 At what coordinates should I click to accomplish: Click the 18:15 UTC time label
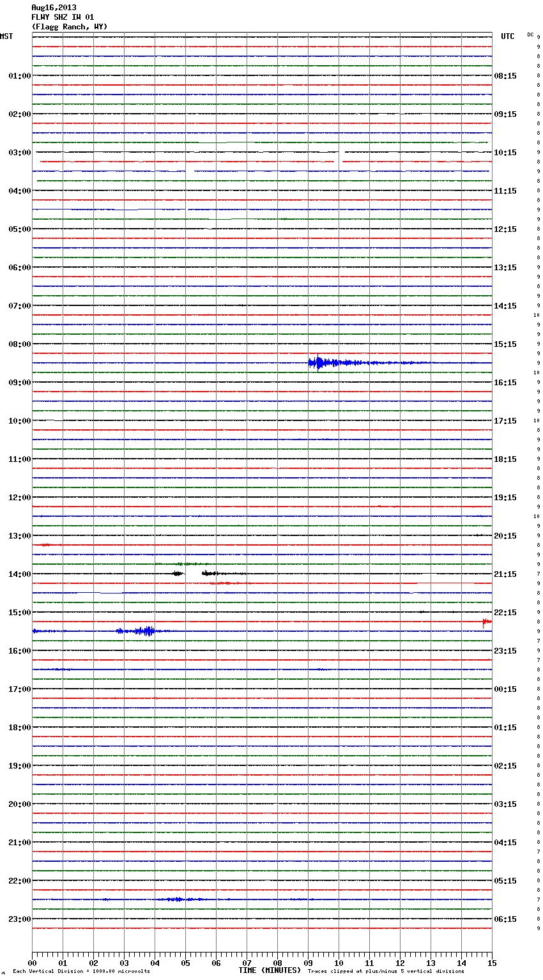505,459
